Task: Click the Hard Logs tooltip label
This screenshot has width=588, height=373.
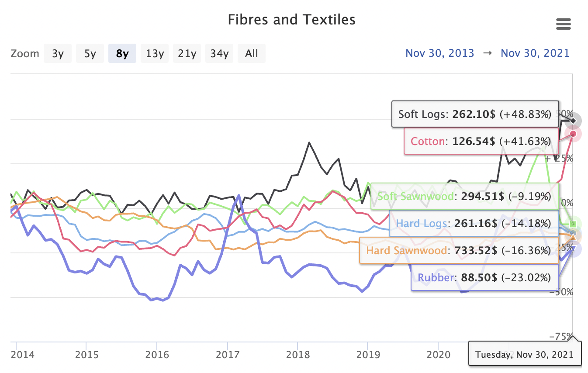Action: click(x=474, y=224)
